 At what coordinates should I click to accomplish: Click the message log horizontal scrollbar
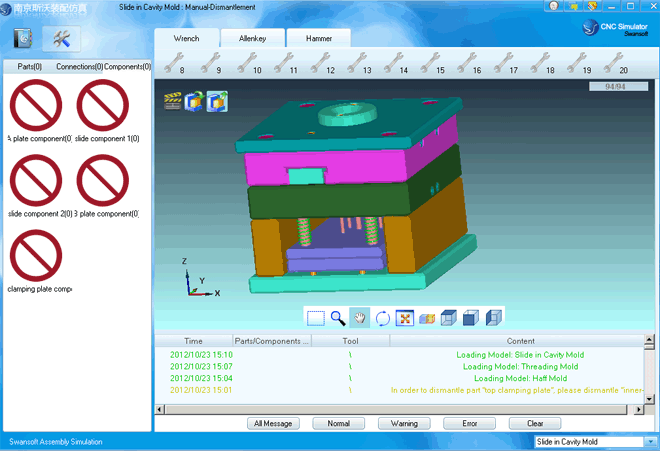point(400,408)
